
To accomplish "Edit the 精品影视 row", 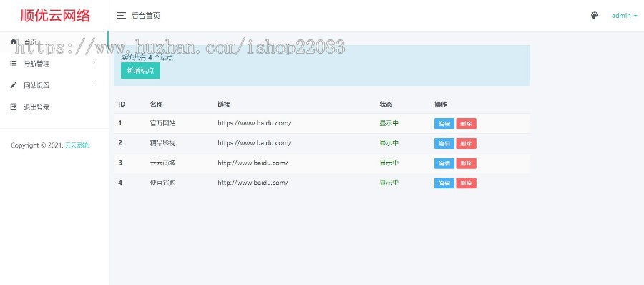I will [444, 143].
